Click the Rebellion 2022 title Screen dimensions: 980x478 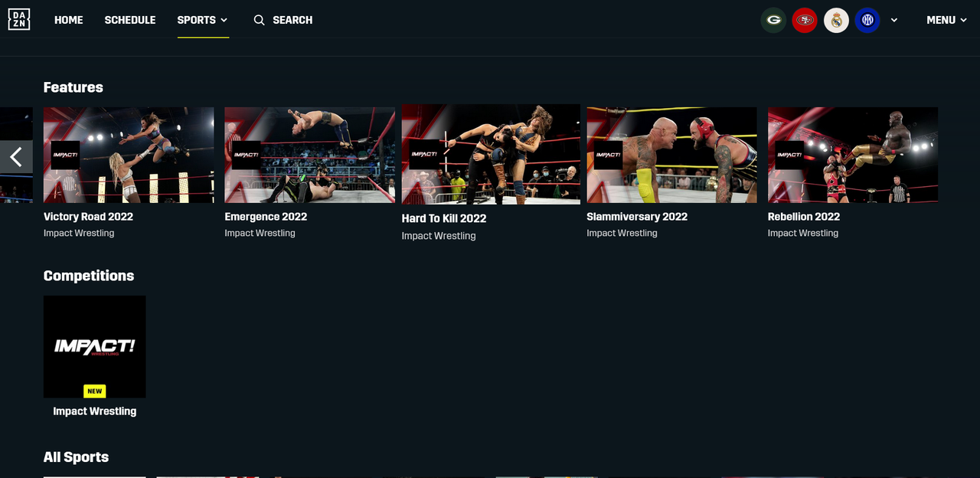[804, 217]
